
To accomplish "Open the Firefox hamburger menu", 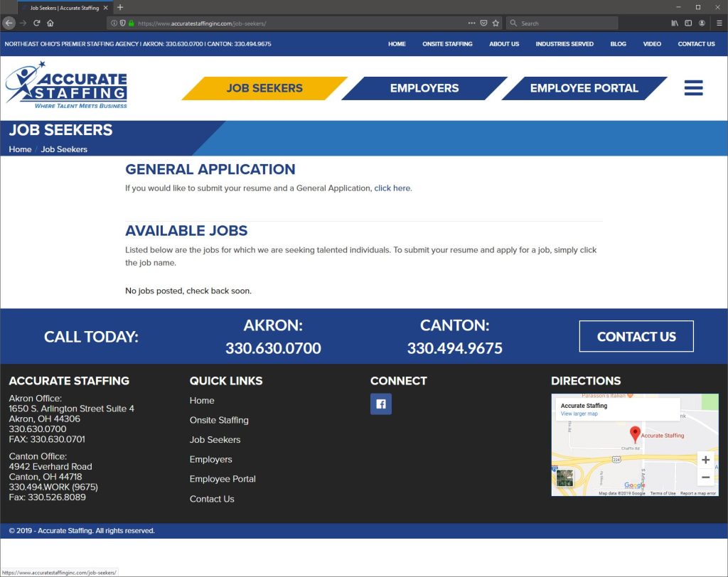I will (x=719, y=23).
